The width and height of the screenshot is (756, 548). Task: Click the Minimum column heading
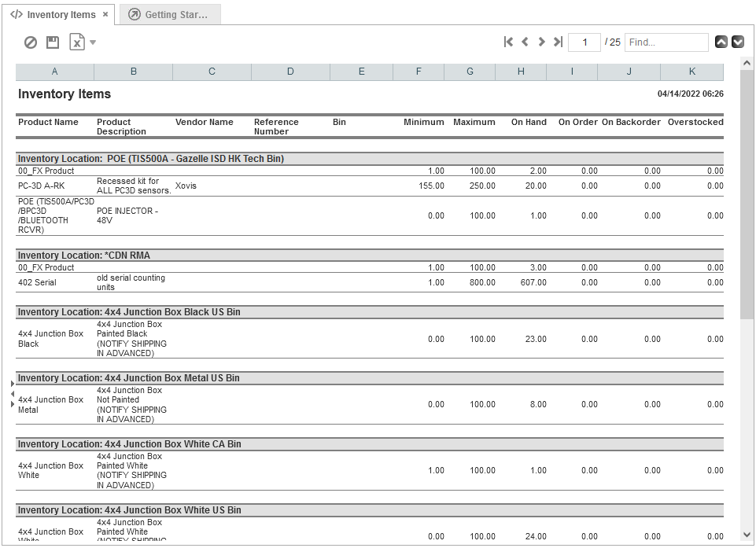point(424,122)
